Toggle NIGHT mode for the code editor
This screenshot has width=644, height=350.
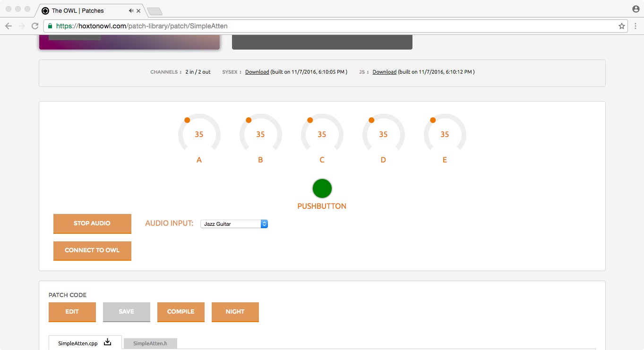coord(235,312)
